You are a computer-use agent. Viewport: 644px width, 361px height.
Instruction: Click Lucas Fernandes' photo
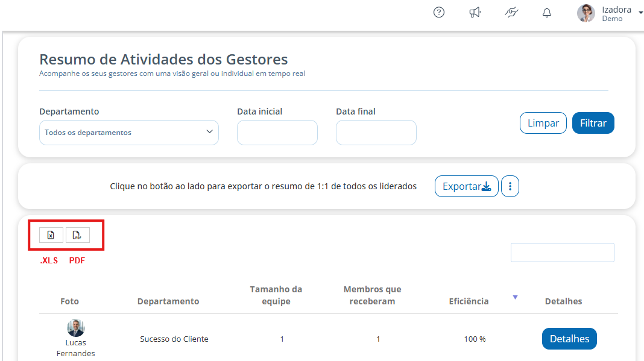pos(75,327)
